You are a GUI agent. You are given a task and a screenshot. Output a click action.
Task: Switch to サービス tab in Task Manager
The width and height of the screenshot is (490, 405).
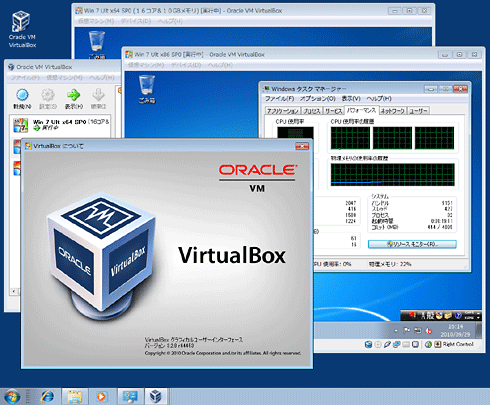[334, 111]
